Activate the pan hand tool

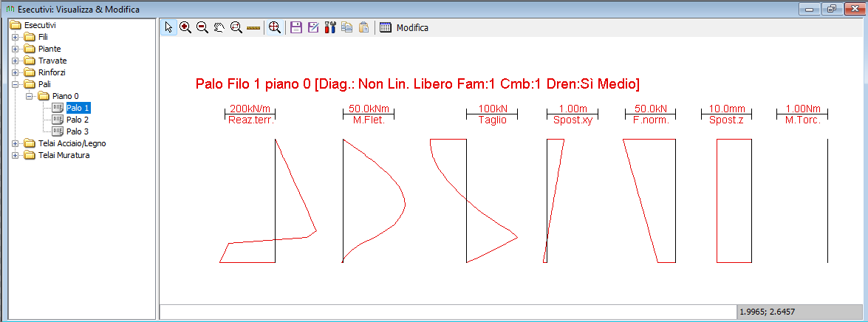(219, 27)
